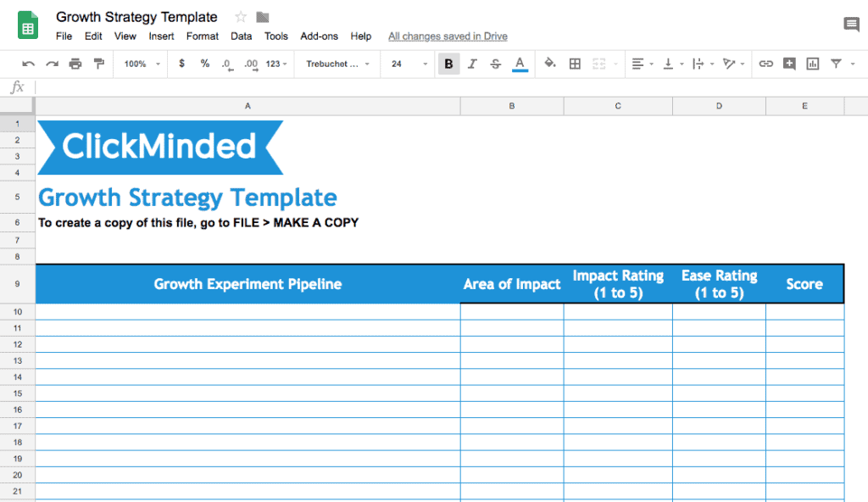Open the Google Sheets home icon
The image size is (868, 502).
pos(28,25)
